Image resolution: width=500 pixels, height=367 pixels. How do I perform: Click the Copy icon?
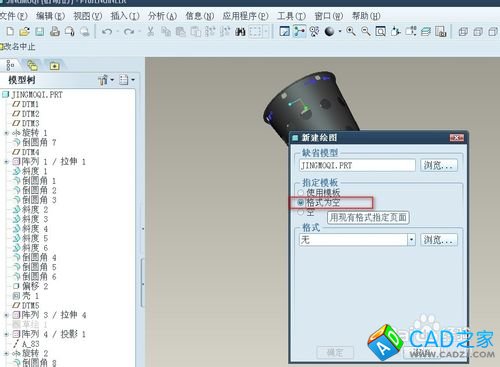click(x=166, y=32)
